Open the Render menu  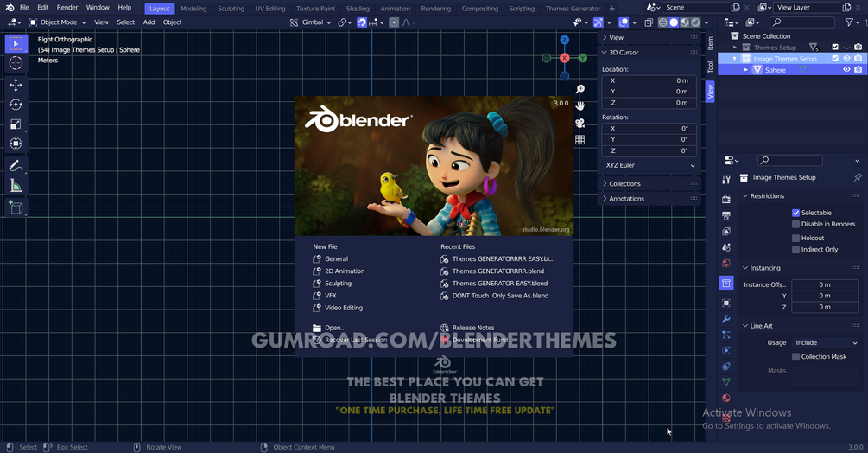(x=67, y=7)
